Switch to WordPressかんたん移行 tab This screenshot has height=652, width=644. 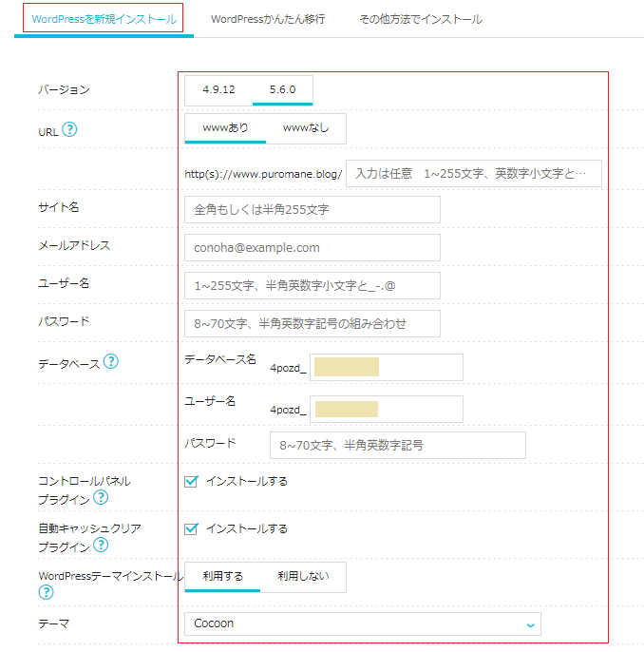coord(268,19)
